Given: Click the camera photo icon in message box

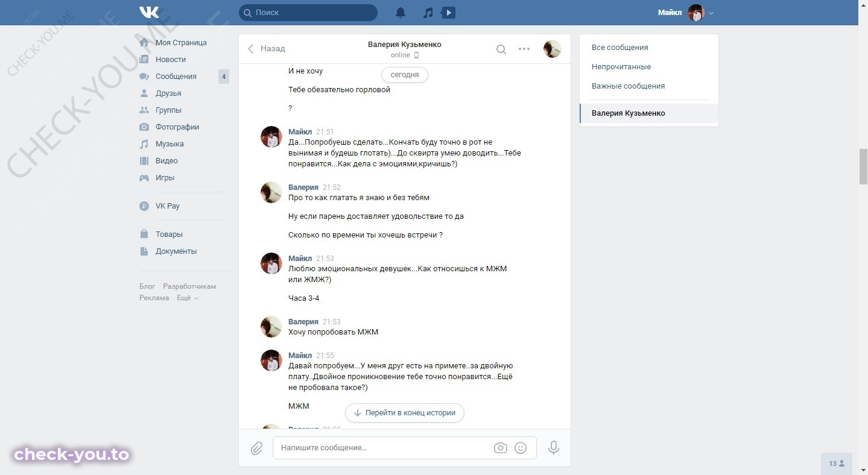Looking at the screenshot, I should 500,448.
